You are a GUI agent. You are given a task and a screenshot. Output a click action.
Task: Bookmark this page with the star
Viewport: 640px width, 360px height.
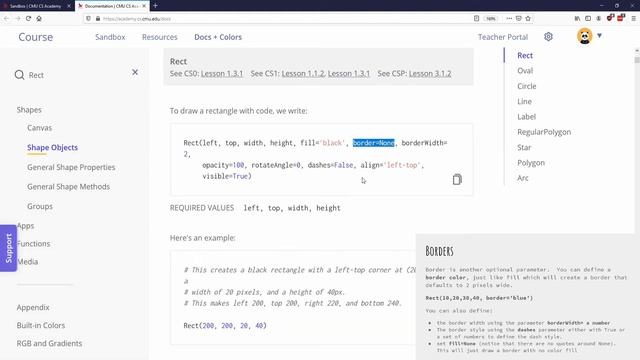(528, 18)
